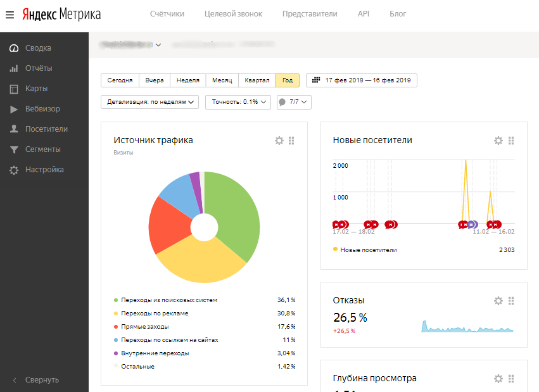Expand the counter selector dropdown arrow

tap(158, 45)
